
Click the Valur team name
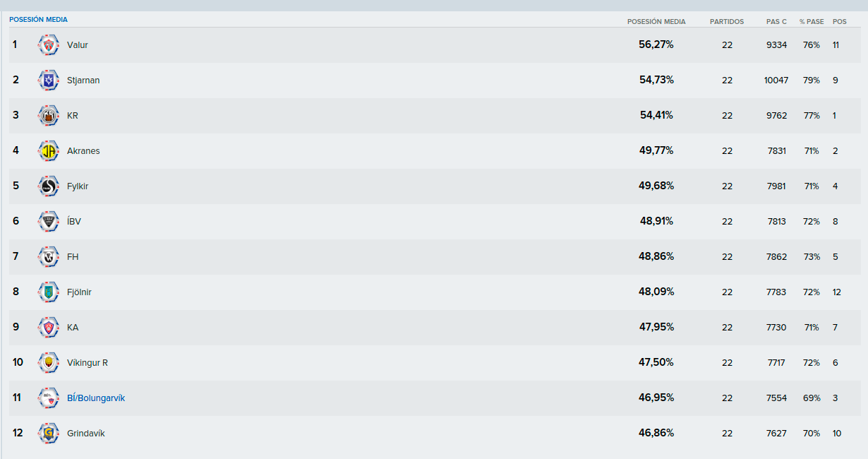tap(78, 45)
